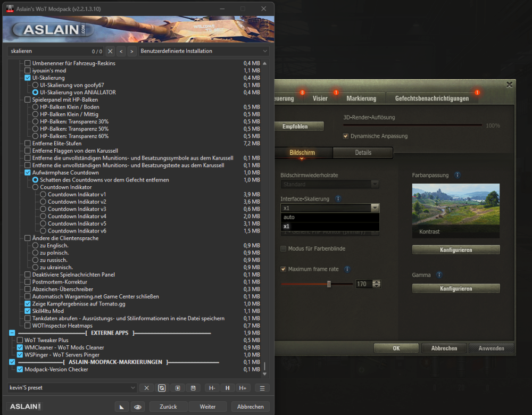Image resolution: width=532 pixels, height=415 pixels.
Task: Close the game settings dialog with the X
Action: [x=509, y=85]
